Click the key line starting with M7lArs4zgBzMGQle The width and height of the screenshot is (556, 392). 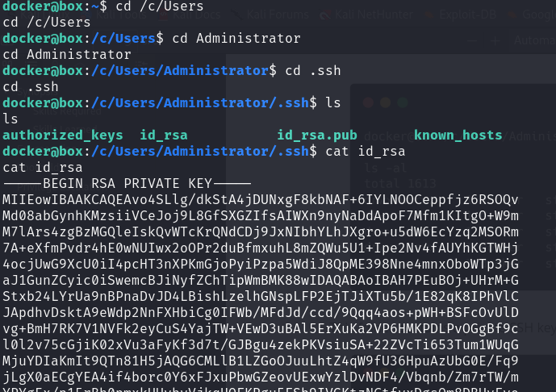(261, 232)
